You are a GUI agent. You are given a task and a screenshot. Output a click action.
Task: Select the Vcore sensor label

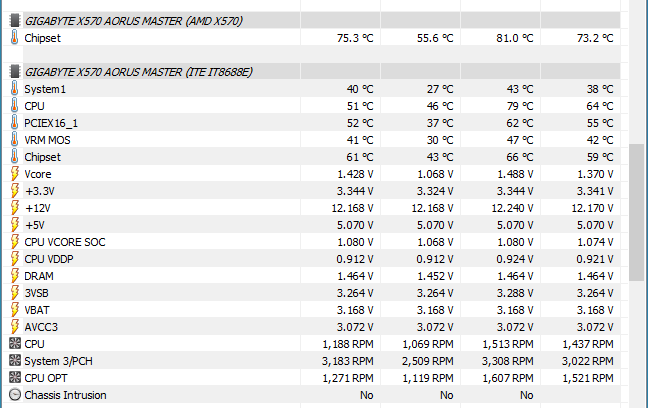pyautogui.click(x=38, y=174)
